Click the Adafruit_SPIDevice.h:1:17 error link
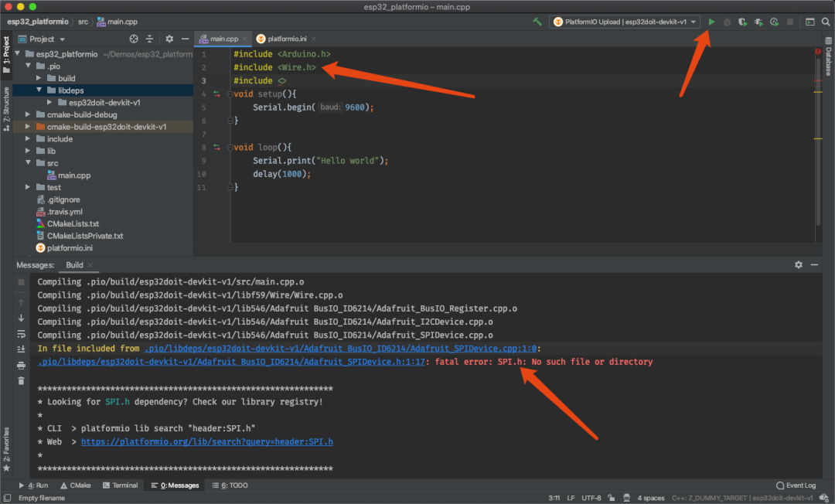Screen dimensions: 835x504 (x=232, y=362)
